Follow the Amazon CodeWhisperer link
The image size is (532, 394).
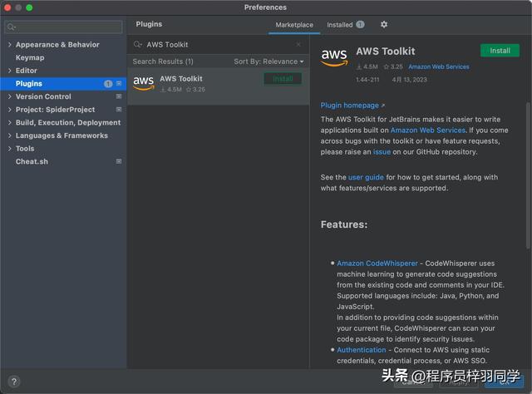click(x=377, y=263)
